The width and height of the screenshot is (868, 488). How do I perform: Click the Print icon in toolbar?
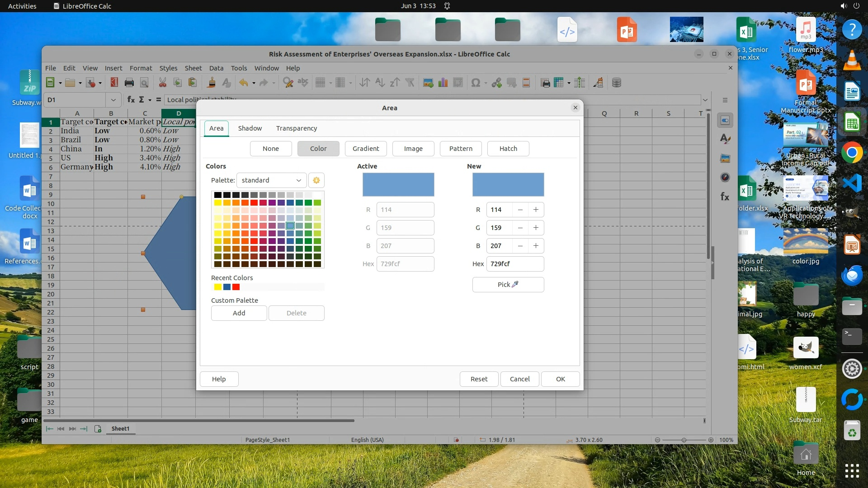click(129, 83)
